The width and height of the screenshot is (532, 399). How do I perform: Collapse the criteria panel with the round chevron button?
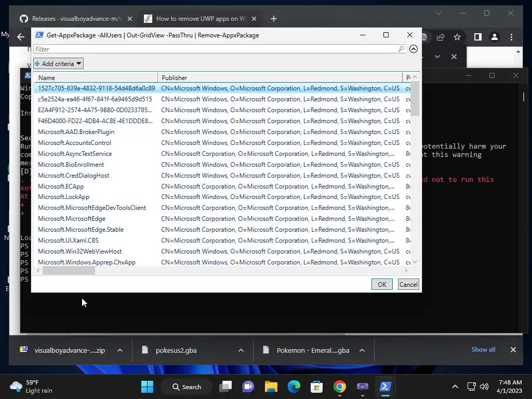tap(413, 49)
